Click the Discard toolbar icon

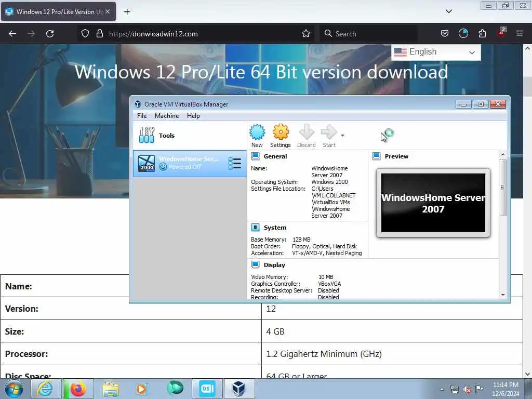tap(307, 136)
